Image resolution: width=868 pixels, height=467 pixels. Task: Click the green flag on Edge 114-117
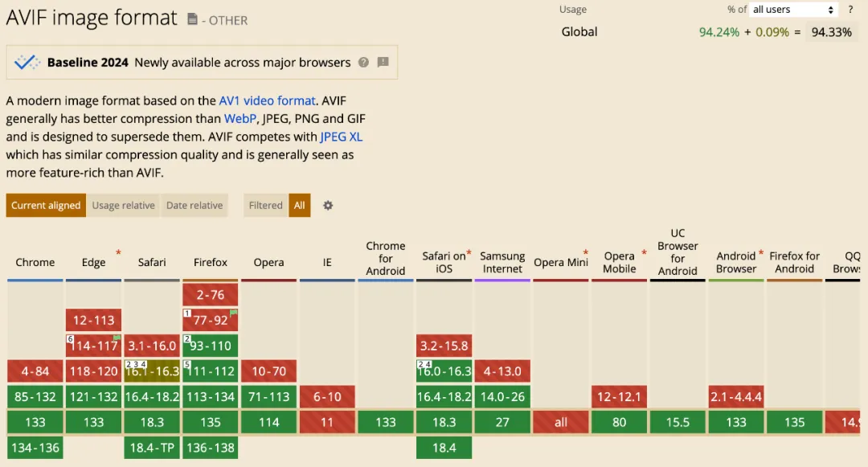117,338
